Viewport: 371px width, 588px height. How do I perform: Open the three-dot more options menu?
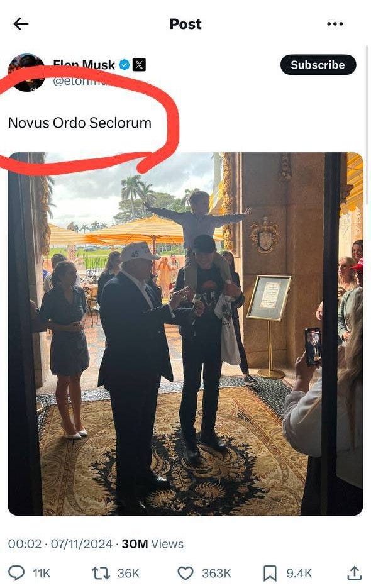click(335, 24)
